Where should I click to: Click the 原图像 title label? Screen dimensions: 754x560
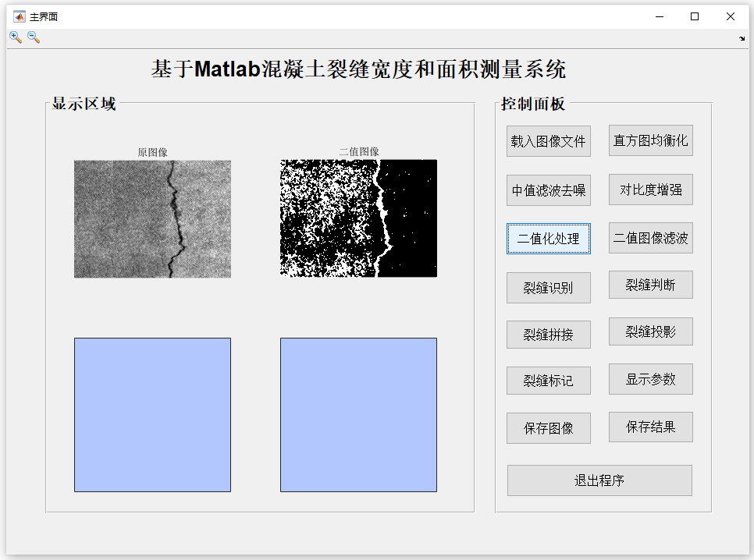coord(152,152)
